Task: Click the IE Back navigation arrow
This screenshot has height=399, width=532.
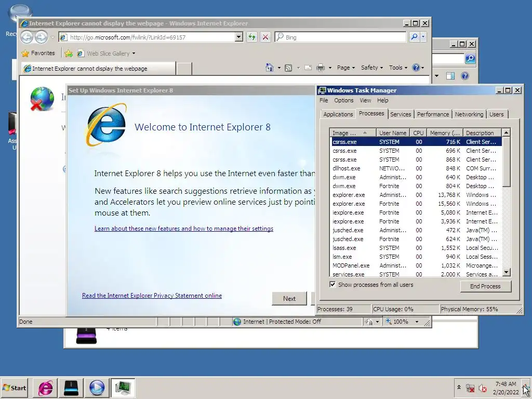Action: (27, 37)
